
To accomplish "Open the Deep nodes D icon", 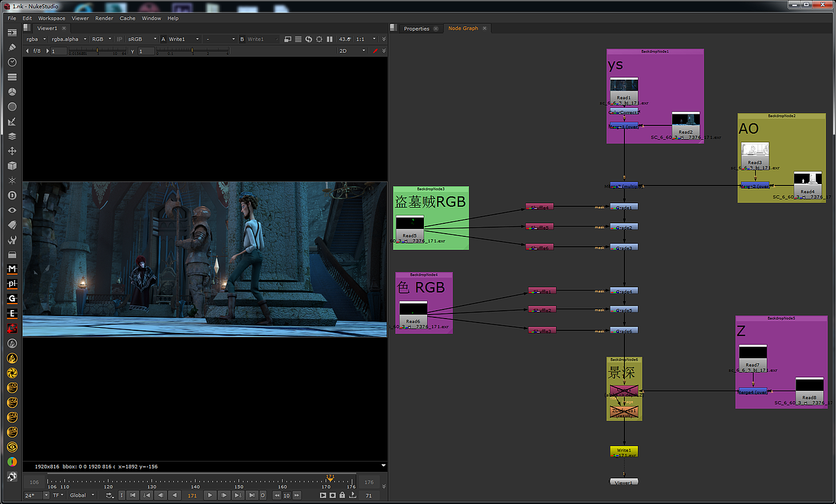I will (12, 195).
